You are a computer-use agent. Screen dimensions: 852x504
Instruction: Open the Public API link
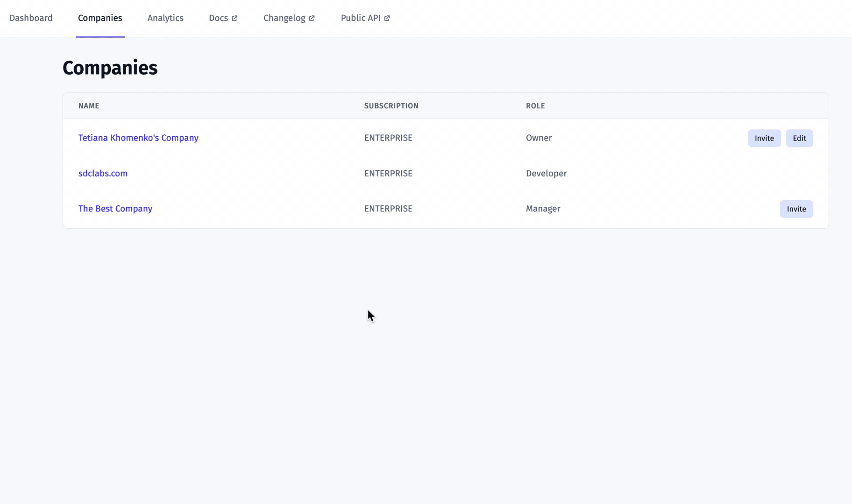365,18
